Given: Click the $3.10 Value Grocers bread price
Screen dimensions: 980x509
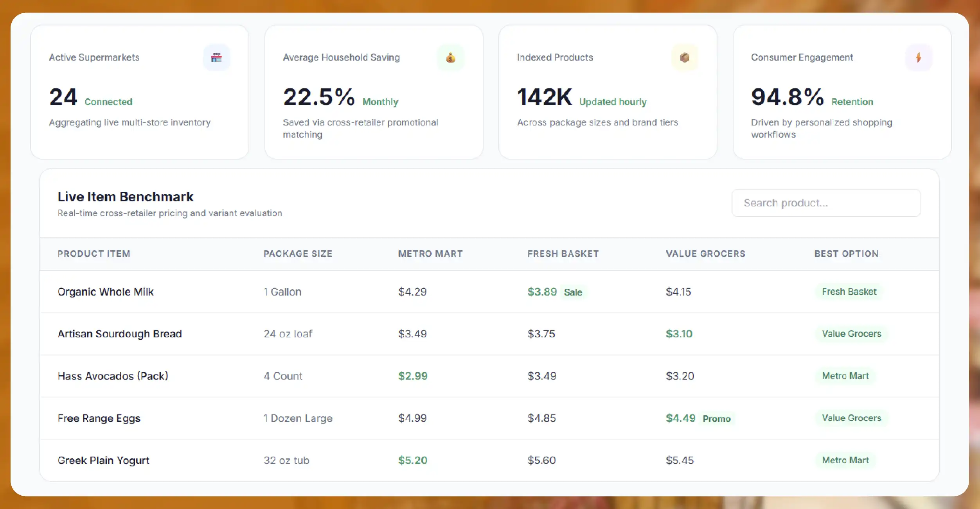Looking at the screenshot, I should (679, 334).
